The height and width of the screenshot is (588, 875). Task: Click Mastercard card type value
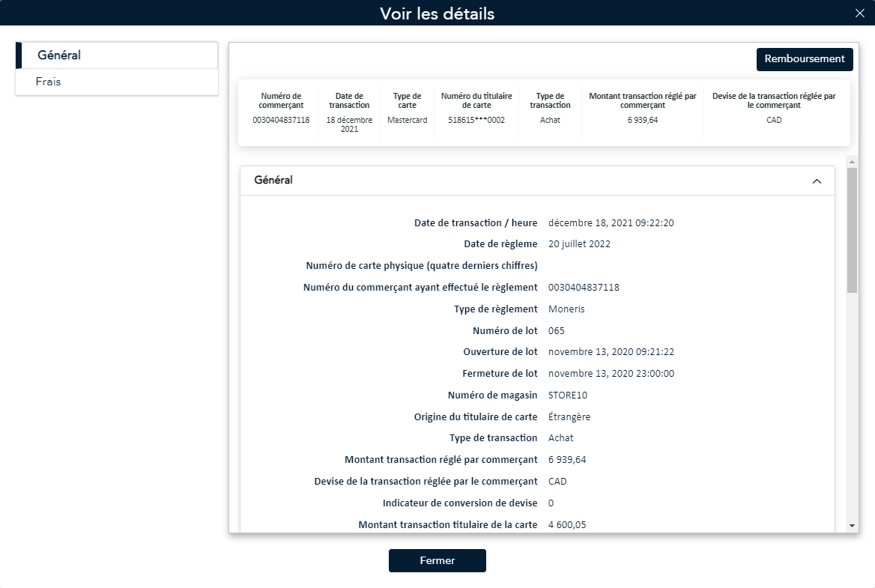[x=408, y=120]
